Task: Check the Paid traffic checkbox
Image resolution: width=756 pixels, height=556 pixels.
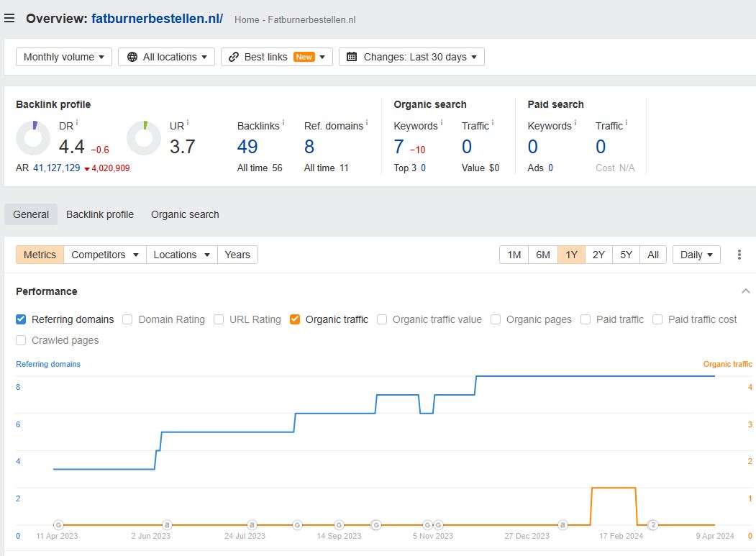Action: click(586, 319)
